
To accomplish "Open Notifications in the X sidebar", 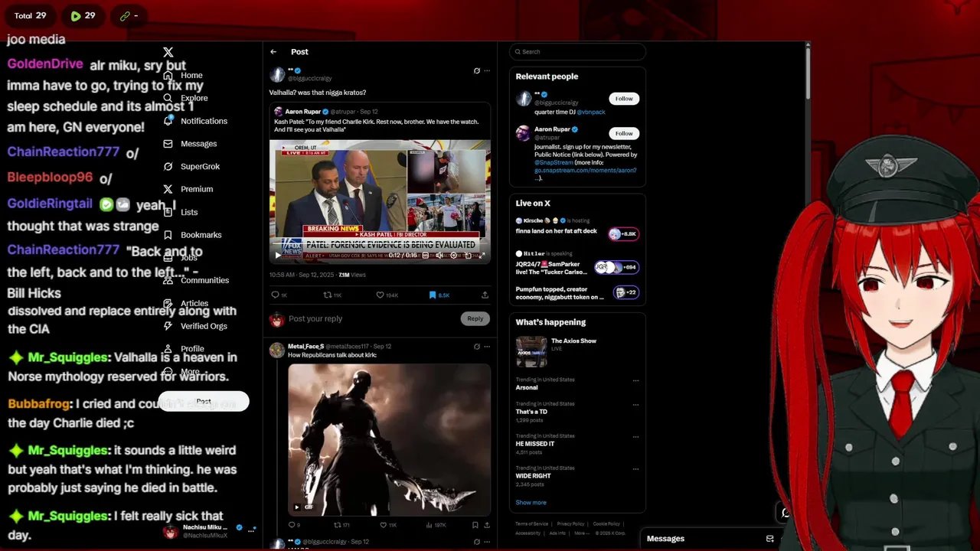I will (x=195, y=121).
